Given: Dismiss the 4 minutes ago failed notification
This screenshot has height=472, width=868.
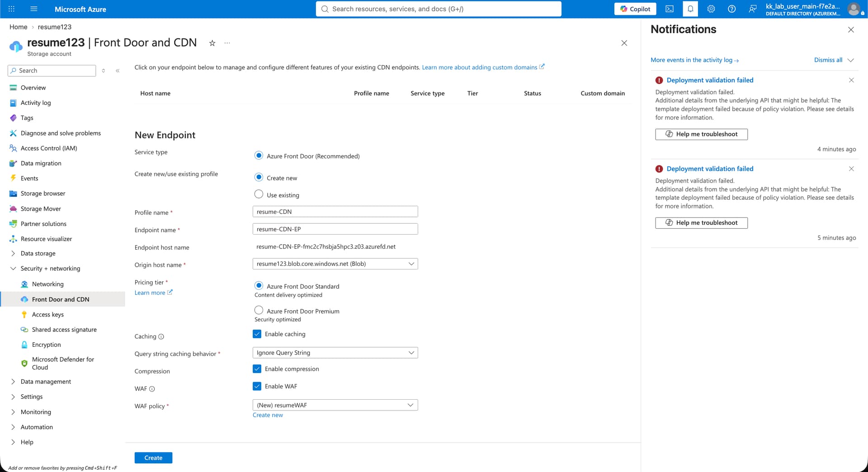Looking at the screenshot, I should pyautogui.click(x=851, y=80).
